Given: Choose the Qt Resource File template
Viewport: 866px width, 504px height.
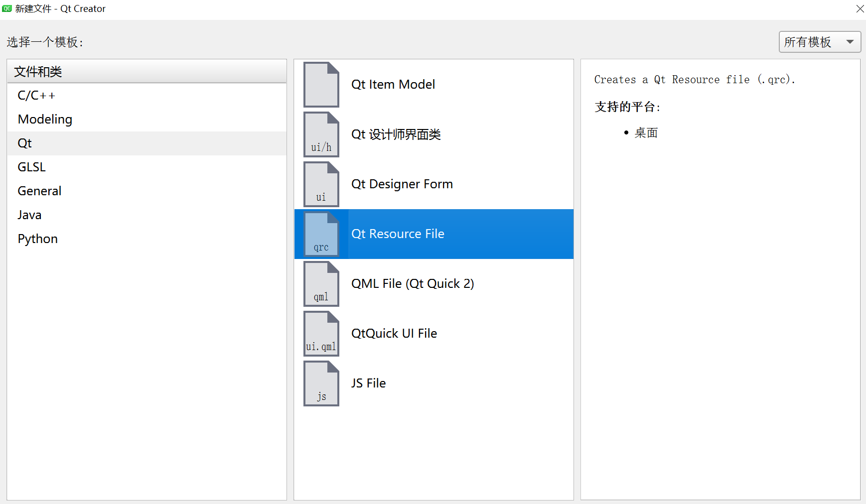Looking at the screenshot, I should 434,234.
